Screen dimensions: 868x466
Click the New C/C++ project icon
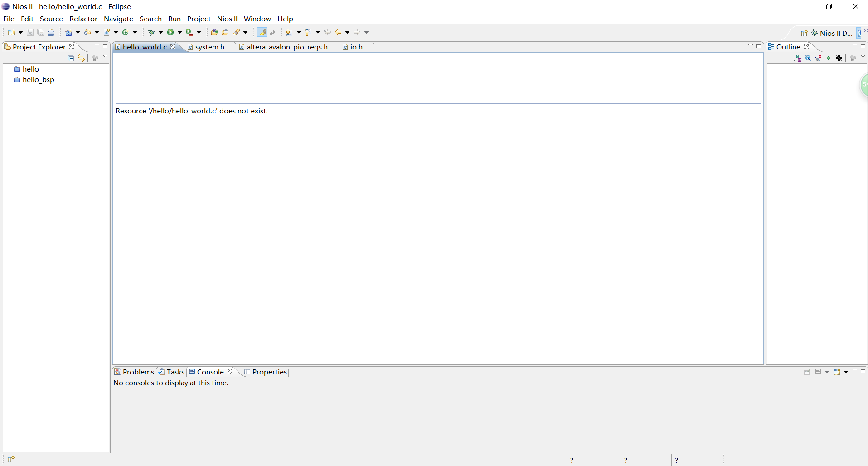69,32
